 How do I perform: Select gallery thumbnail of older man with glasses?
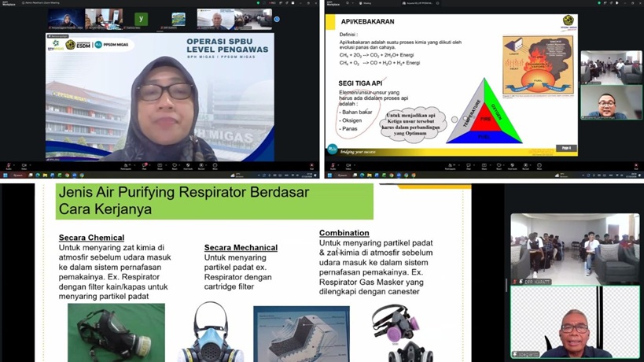pyautogui.click(x=215, y=20)
